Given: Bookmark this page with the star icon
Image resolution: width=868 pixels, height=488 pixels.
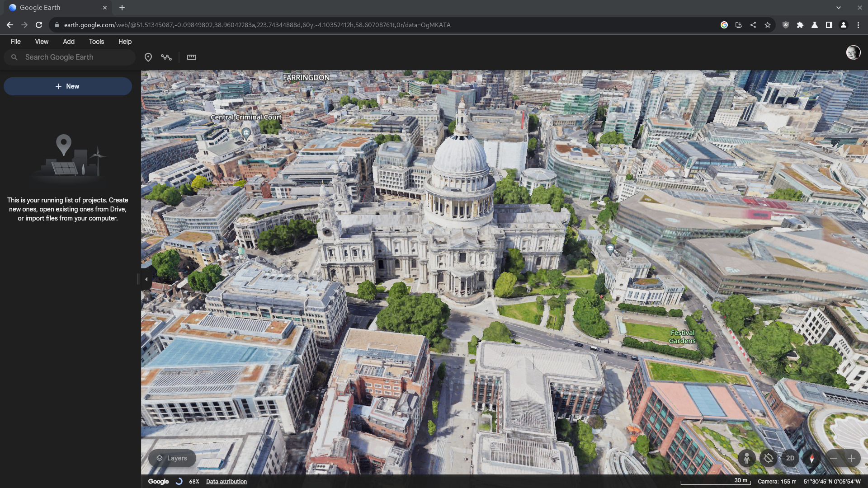Looking at the screenshot, I should [x=768, y=25].
